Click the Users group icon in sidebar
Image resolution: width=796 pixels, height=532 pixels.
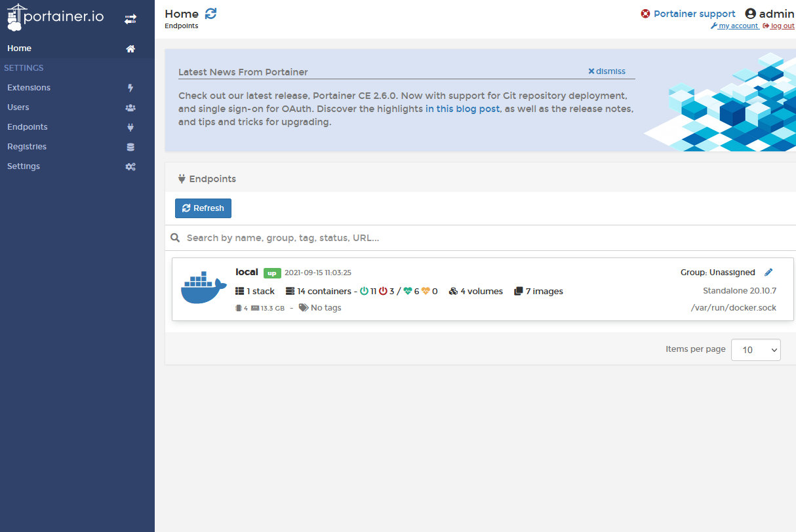[130, 107]
